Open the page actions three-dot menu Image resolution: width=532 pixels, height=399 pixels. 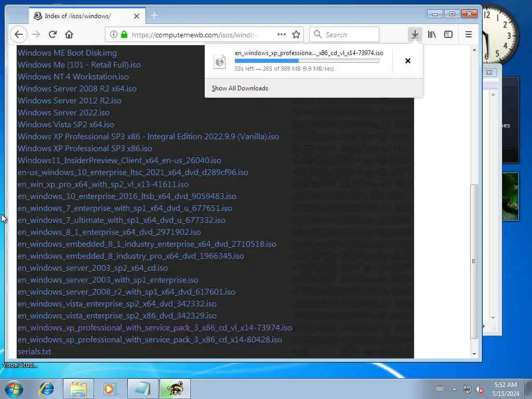coord(281,34)
